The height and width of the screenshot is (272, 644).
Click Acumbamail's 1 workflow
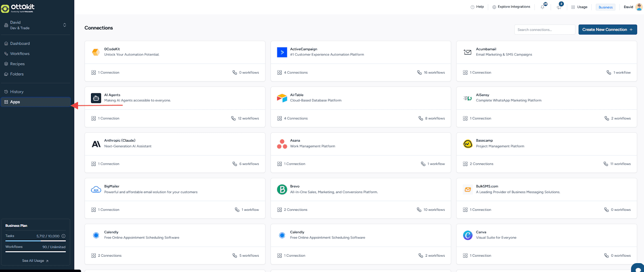tap(619, 73)
